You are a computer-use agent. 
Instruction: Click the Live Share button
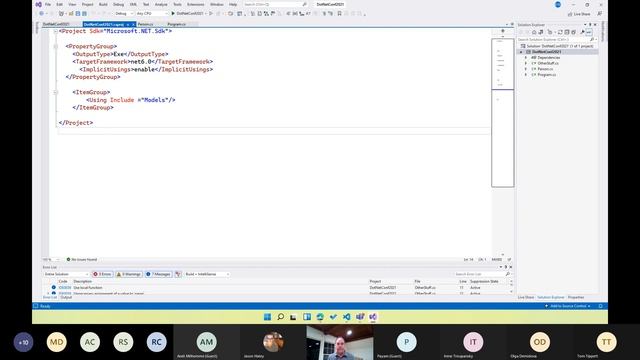[579, 14]
